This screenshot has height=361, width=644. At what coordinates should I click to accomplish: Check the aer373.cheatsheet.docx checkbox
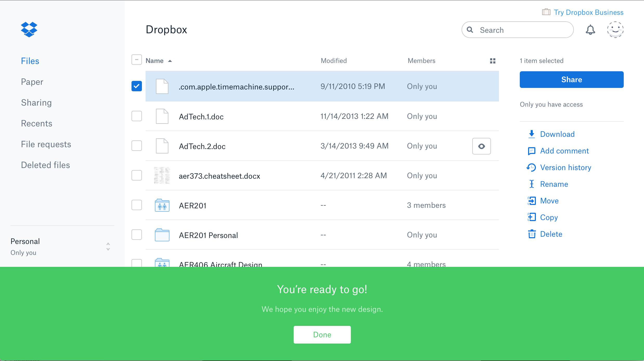(136, 175)
